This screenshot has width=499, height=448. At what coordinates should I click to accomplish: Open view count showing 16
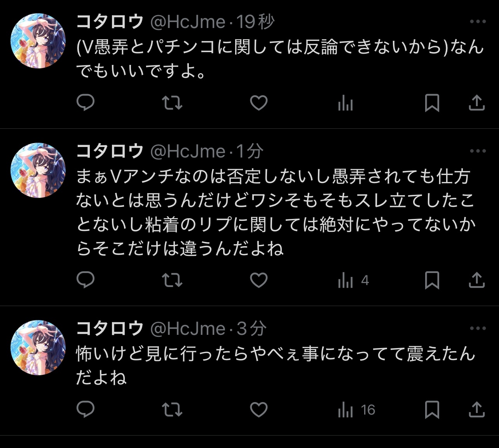coord(356,410)
